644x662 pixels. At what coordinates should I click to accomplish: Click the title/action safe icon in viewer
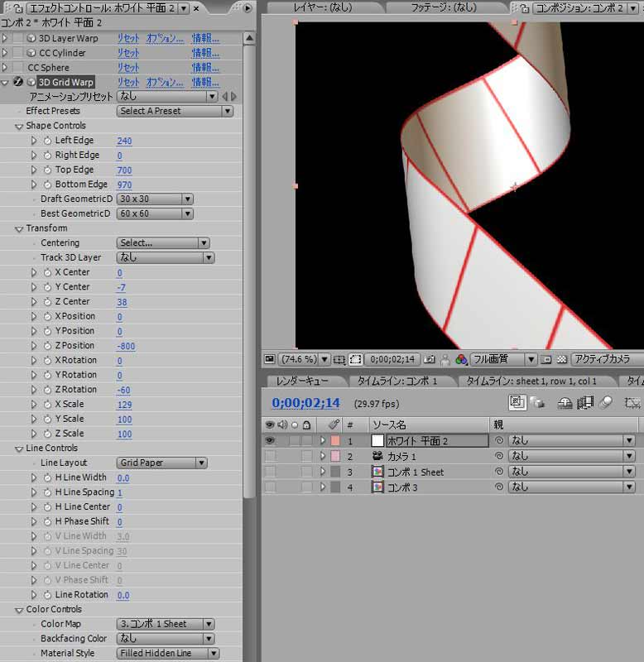pos(339,360)
